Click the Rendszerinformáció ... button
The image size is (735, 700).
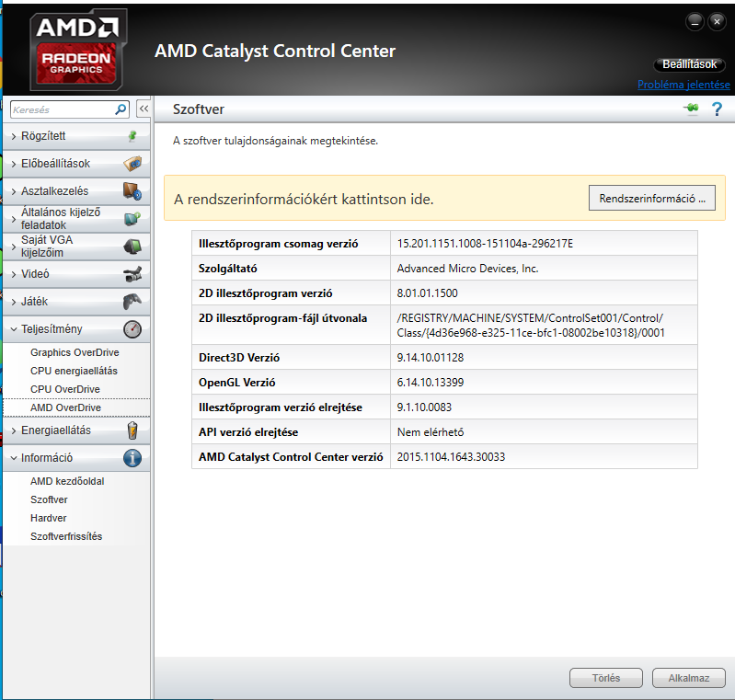(652, 198)
